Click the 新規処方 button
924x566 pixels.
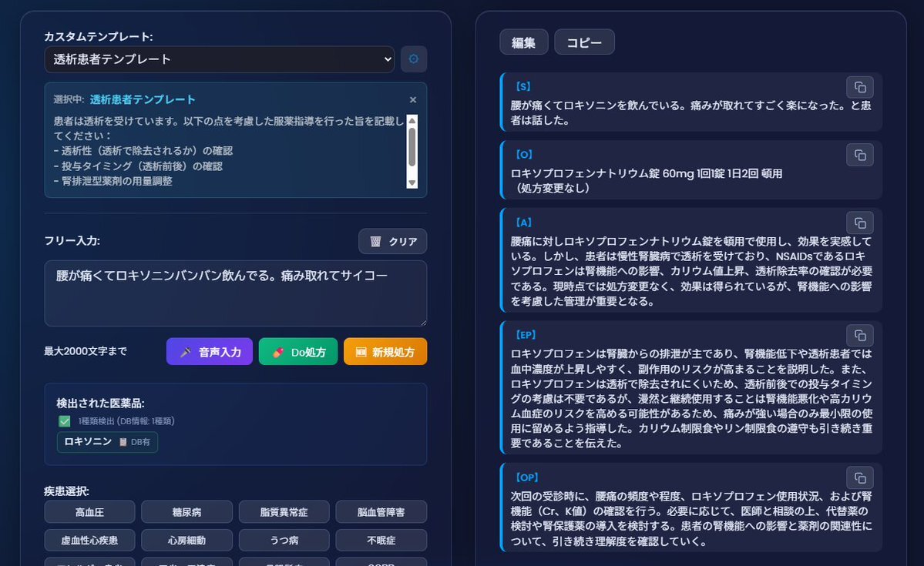tap(385, 352)
